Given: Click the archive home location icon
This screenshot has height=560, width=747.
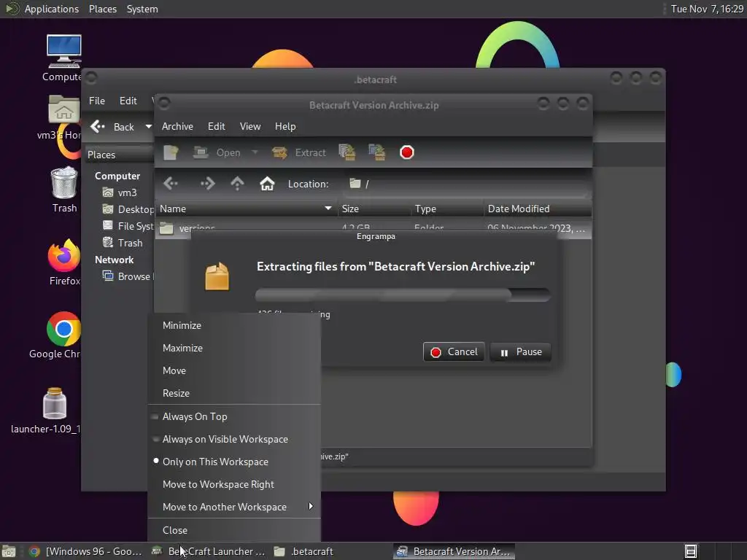Looking at the screenshot, I should coord(267,183).
